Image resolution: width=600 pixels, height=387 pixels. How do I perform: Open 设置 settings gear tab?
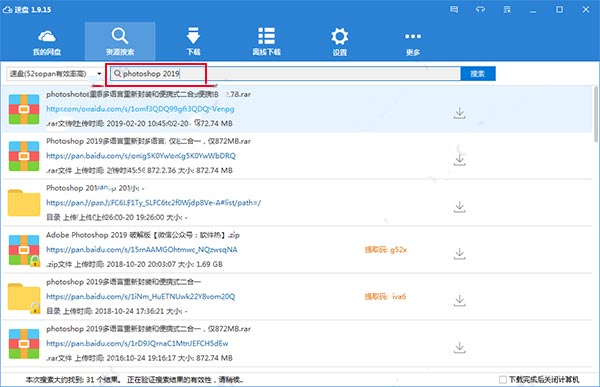click(339, 41)
